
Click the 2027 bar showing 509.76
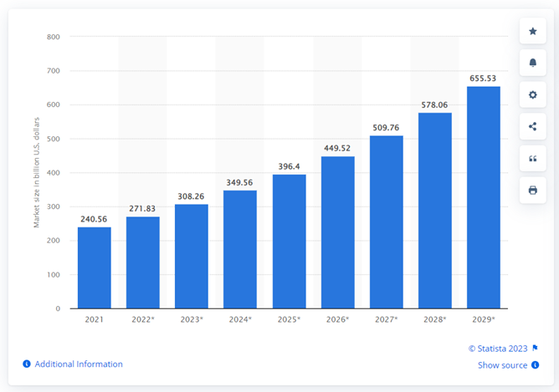click(x=387, y=221)
